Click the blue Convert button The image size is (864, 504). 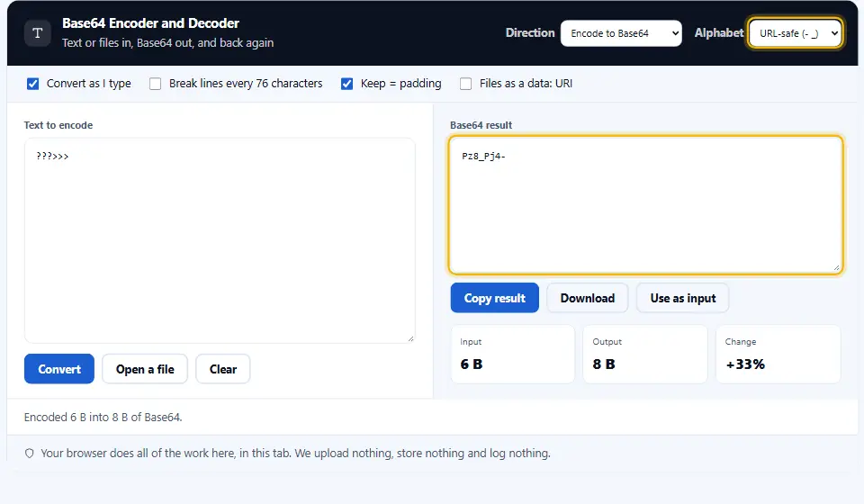59,369
